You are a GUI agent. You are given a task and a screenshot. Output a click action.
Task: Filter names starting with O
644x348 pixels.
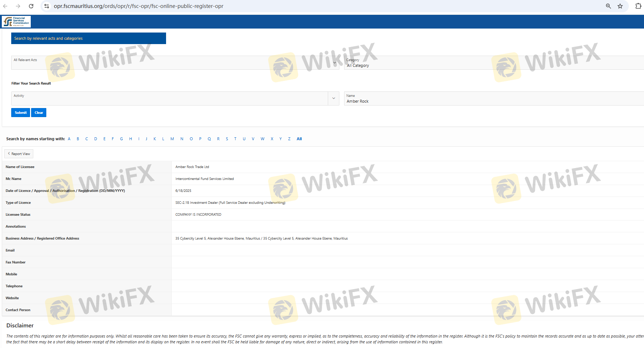pos(191,139)
